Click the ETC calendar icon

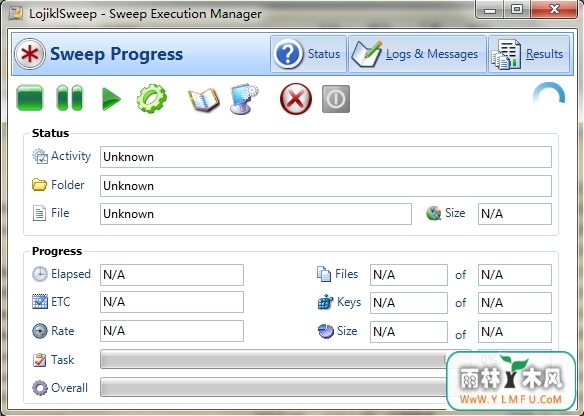pyautogui.click(x=40, y=302)
